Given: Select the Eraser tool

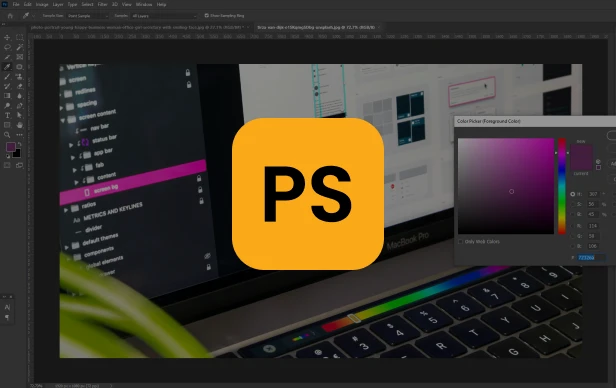Looking at the screenshot, I should click(19, 86).
